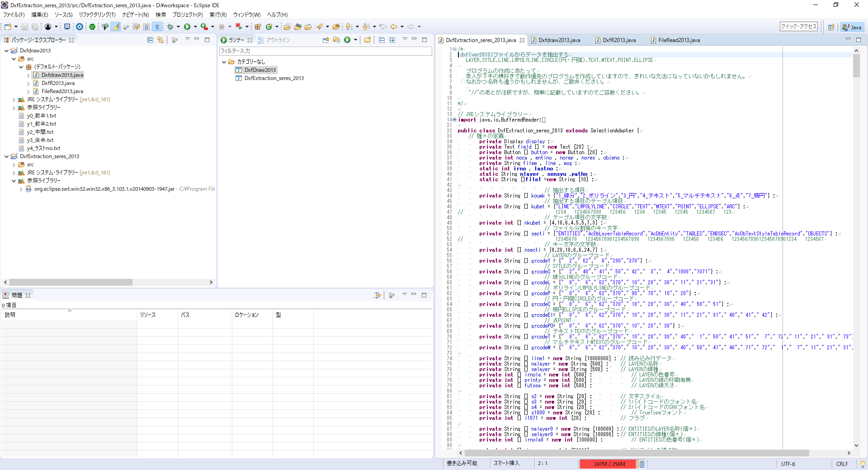Viewport: 868px width, 470px height.
Task: Click Expand All icon in Runner panel
Action: click(392, 40)
